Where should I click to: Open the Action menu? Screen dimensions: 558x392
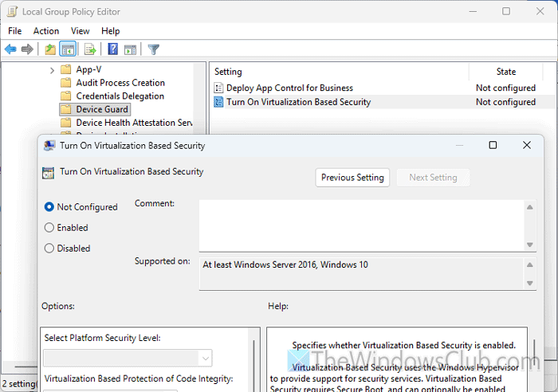pyautogui.click(x=46, y=31)
